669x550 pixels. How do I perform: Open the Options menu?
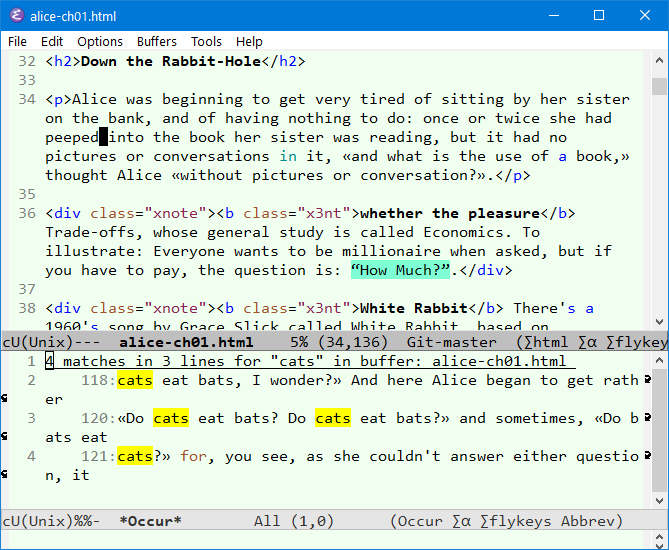[x=100, y=41]
